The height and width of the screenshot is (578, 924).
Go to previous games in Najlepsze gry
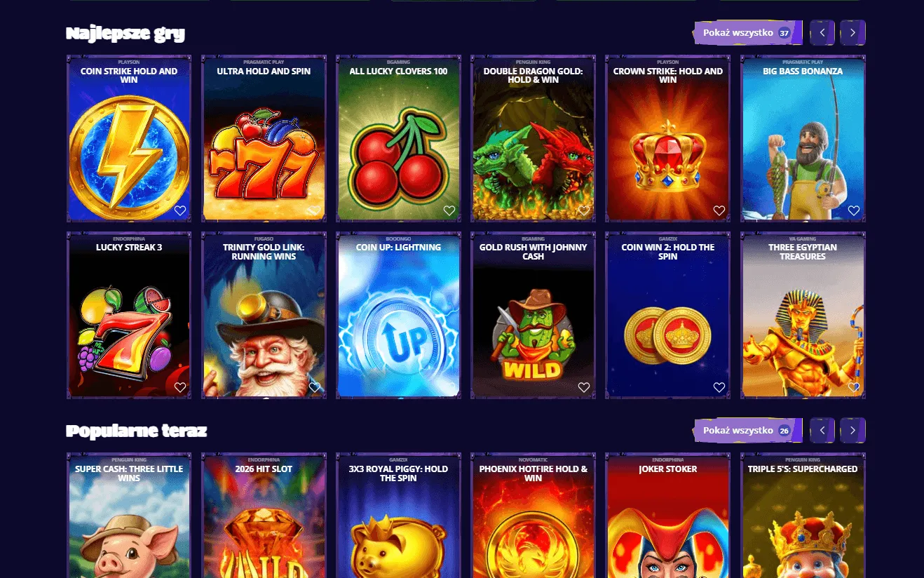[x=822, y=32]
